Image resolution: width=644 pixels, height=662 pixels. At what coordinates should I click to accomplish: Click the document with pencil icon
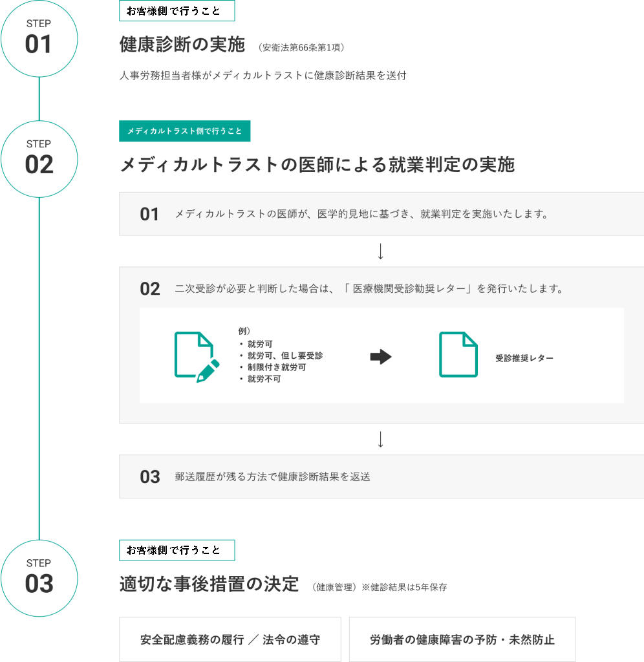tap(197, 357)
